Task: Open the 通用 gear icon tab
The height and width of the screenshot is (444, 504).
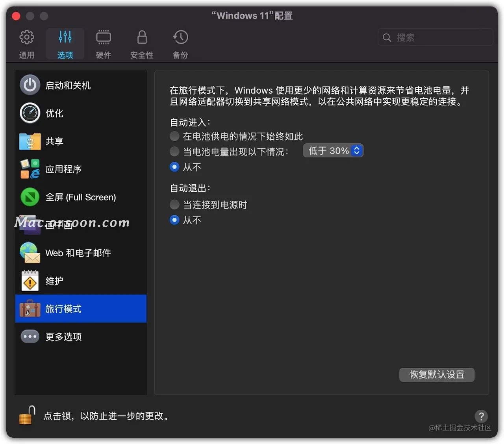Action: tap(27, 44)
